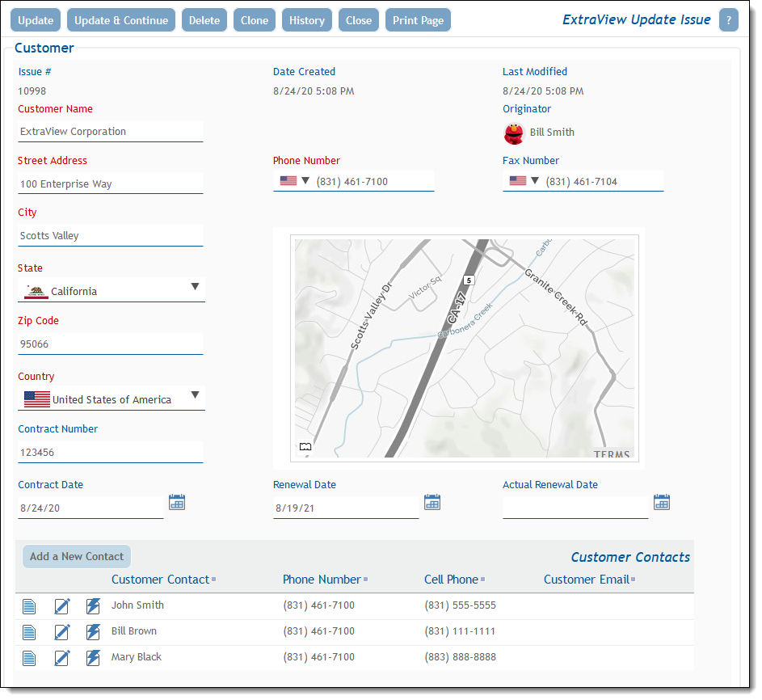Click the name Bill Brown in contacts
Screen dimensions: 762x700
coord(133,631)
